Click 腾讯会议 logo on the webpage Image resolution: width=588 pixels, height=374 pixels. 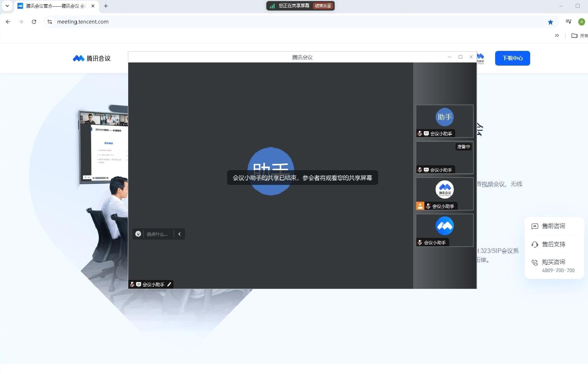[92, 58]
